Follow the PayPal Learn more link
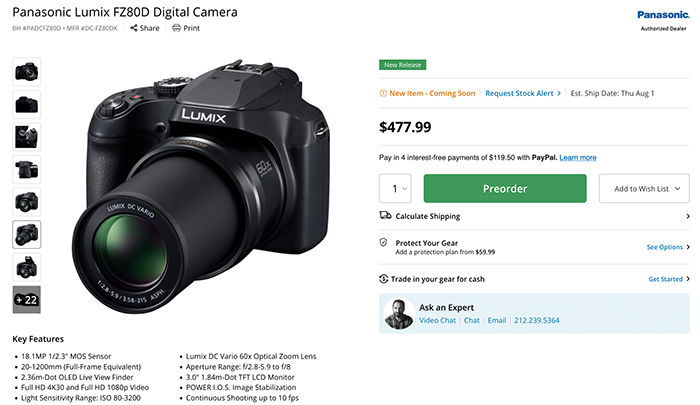The width and height of the screenshot is (700, 405). 578,157
